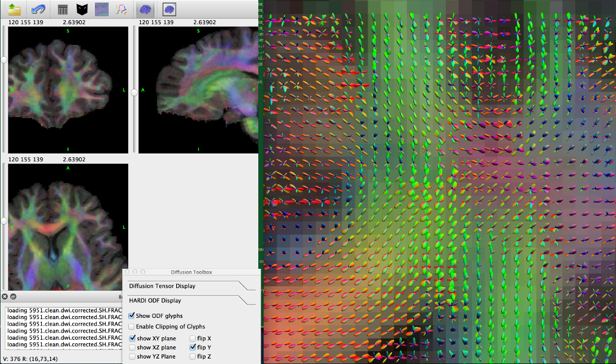
Task: Float the log dock panel
Action: [x=13, y=297]
